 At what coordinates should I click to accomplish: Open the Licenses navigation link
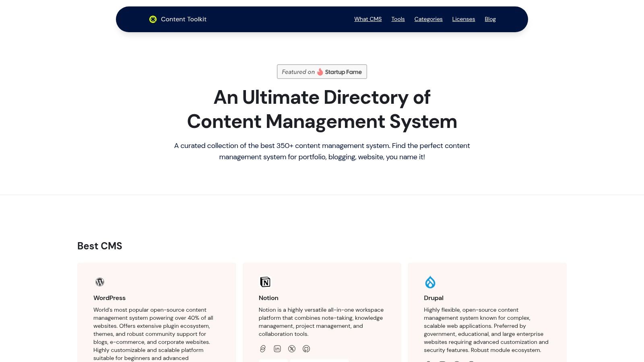click(463, 19)
